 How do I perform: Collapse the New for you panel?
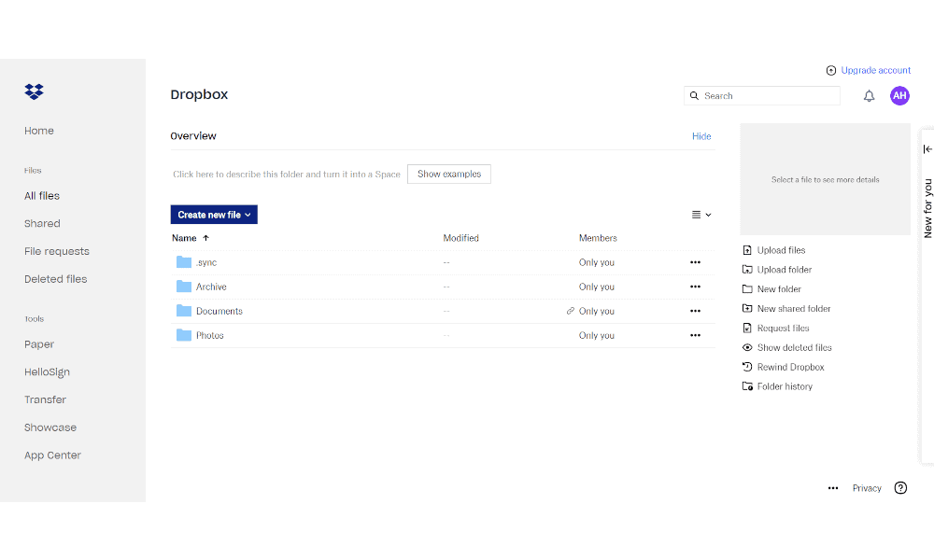(926, 148)
